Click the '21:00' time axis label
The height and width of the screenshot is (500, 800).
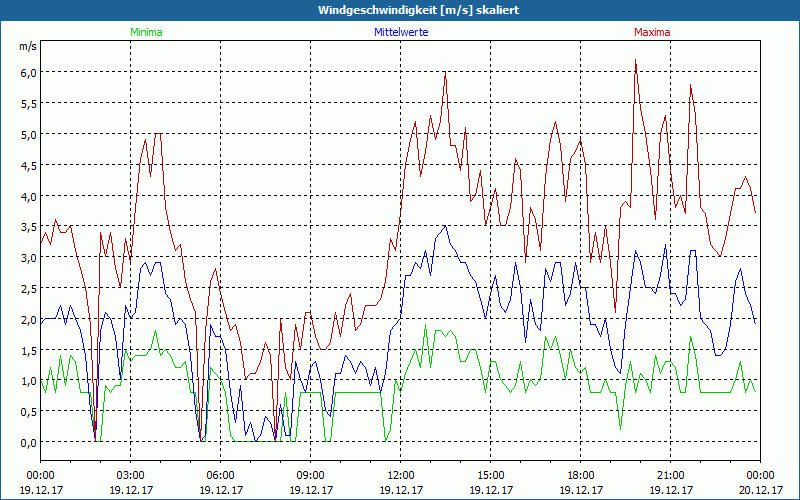pos(670,476)
